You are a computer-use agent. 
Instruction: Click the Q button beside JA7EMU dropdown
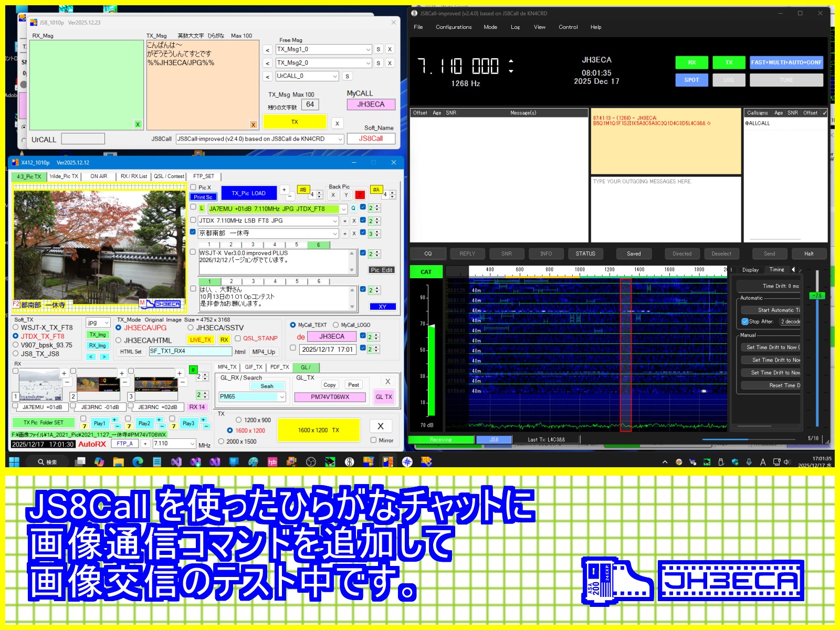click(353, 208)
